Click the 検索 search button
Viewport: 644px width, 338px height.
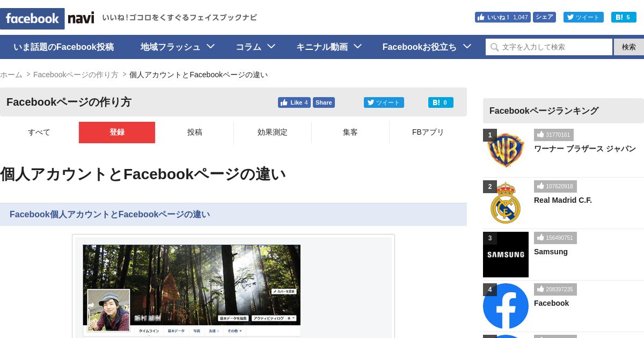629,47
